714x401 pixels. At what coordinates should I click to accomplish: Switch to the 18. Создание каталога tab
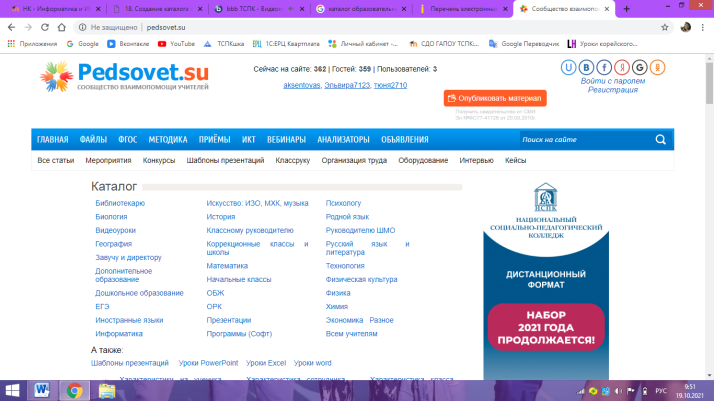[157, 9]
